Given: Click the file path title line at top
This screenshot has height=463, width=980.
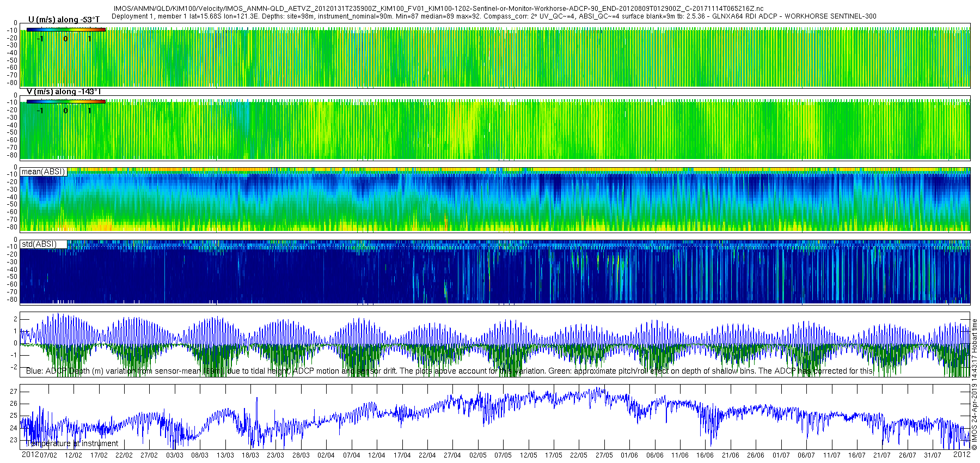Looking at the screenshot, I should [x=438, y=9].
